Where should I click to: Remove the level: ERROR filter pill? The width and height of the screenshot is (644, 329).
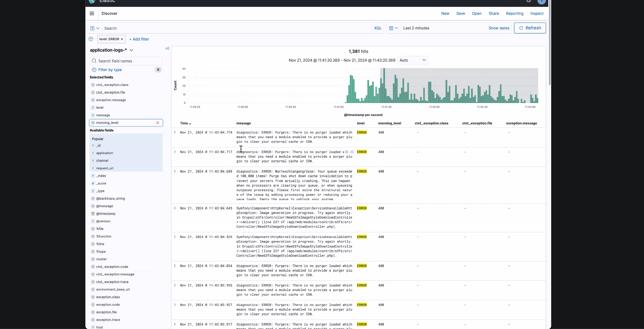tap(122, 39)
